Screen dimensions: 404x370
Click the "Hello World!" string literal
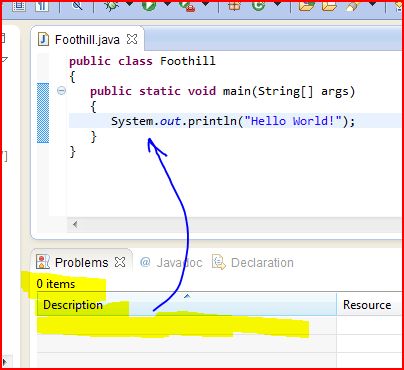293,121
